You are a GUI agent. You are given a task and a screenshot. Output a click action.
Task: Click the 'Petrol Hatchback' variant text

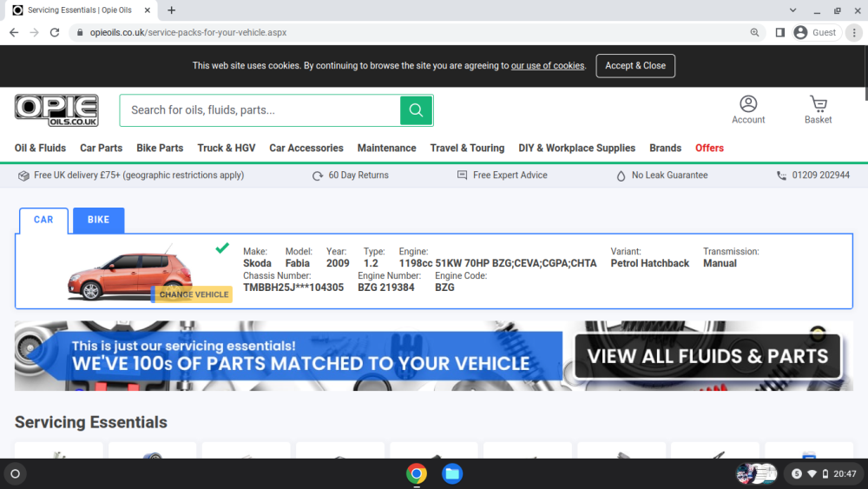coord(649,263)
